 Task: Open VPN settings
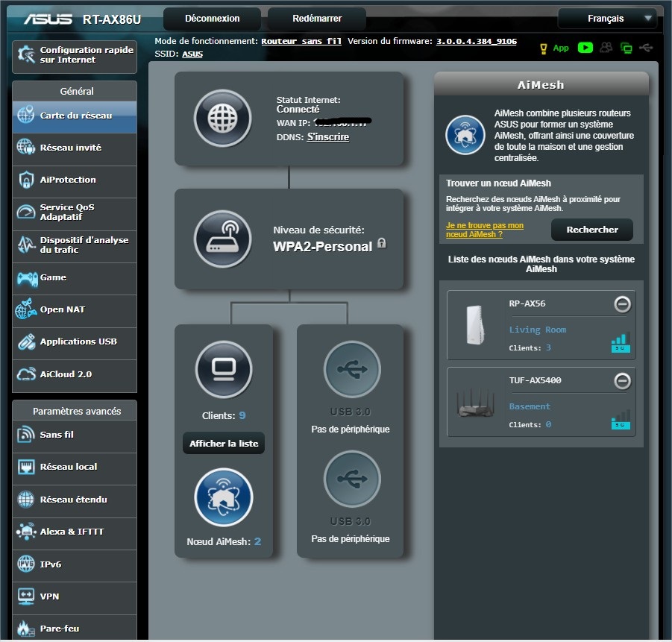tap(75, 597)
